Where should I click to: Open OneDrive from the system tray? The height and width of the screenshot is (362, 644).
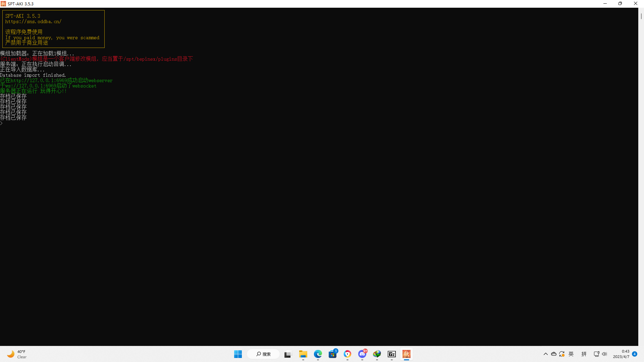click(x=554, y=354)
